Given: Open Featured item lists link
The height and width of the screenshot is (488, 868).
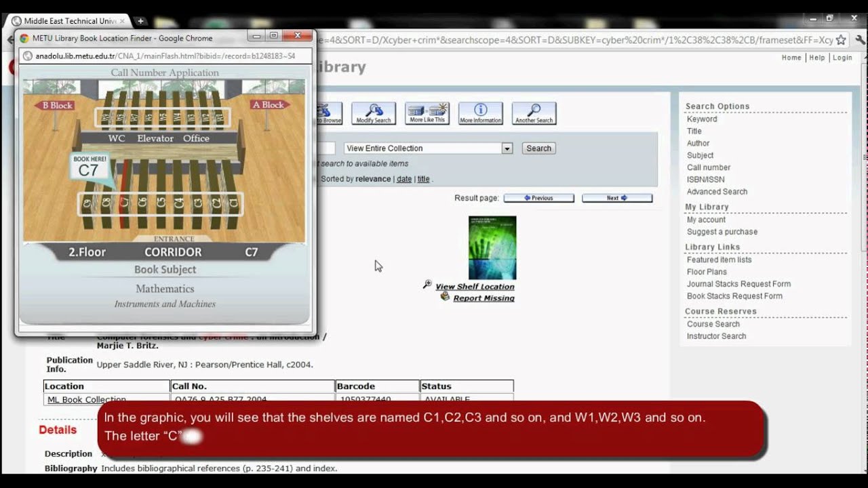Looking at the screenshot, I should tap(719, 260).
